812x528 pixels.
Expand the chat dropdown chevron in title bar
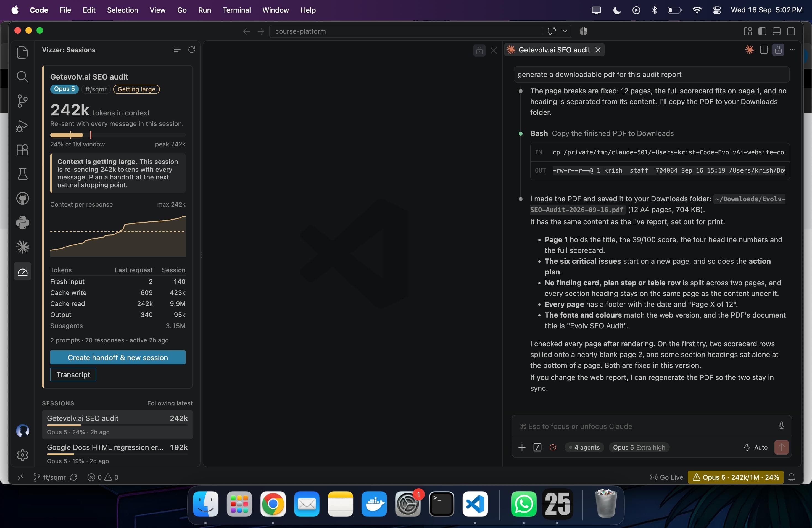coord(565,31)
